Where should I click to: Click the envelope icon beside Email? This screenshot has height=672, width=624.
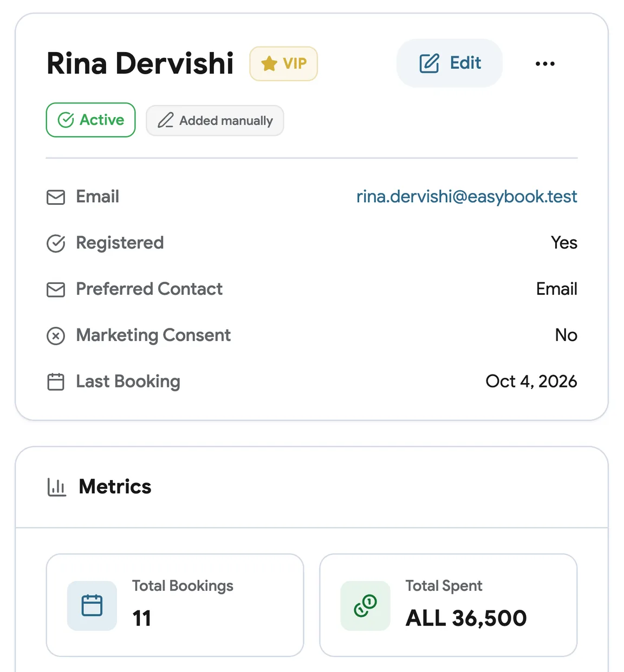[56, 197]
